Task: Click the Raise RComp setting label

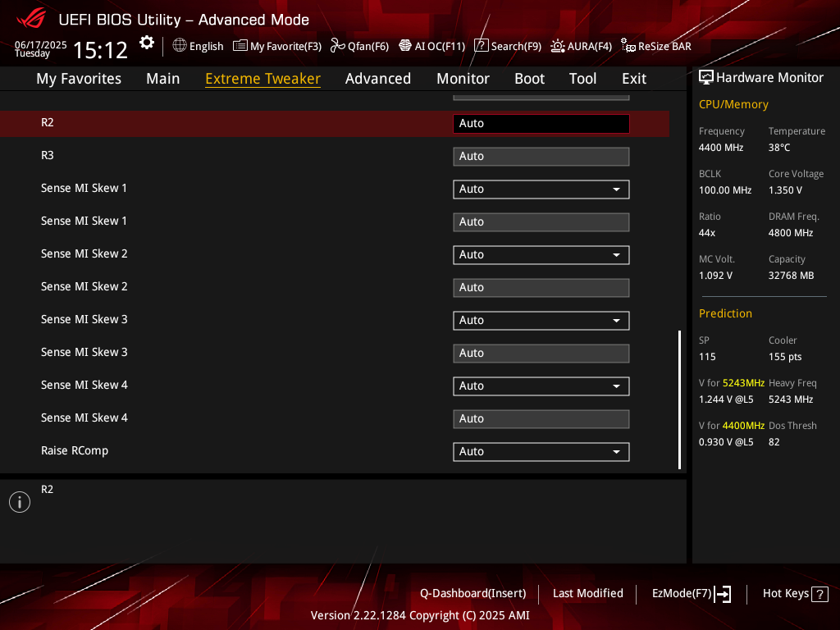Action: (75, 451)
